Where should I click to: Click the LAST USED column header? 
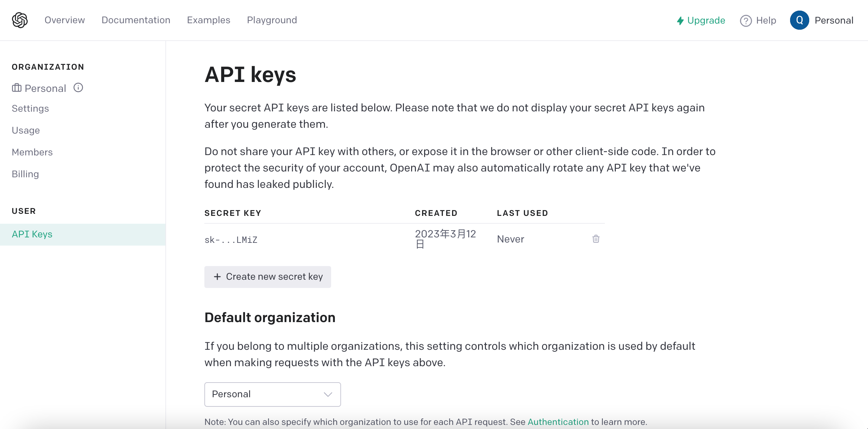522,213
